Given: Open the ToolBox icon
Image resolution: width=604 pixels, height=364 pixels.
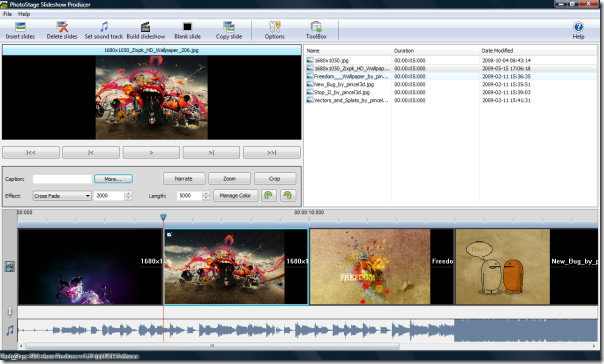Looking at the screenshot, I should [x=316, y=27].
